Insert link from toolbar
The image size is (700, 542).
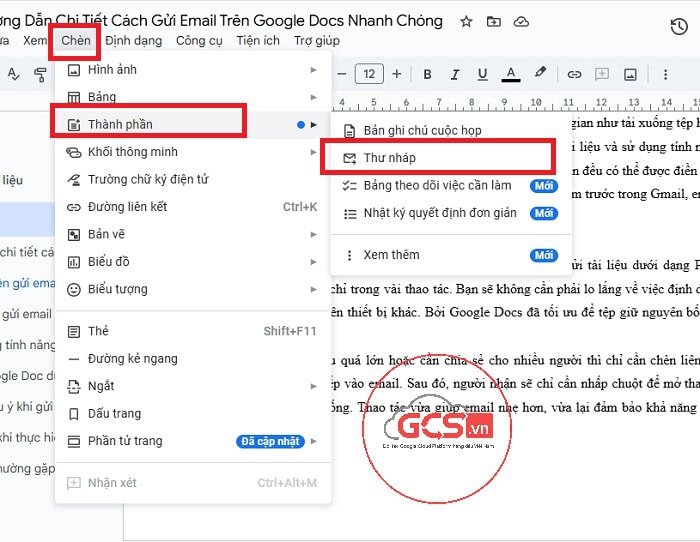click(x=574, y=74)
